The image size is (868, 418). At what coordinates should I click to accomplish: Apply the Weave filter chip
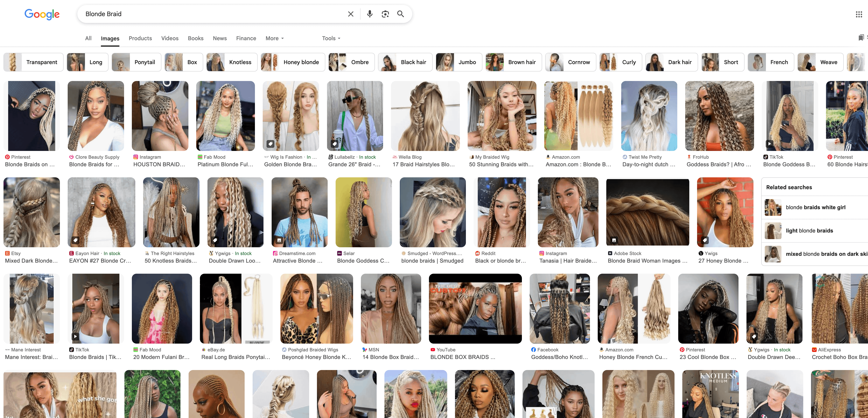pos(821,62)
